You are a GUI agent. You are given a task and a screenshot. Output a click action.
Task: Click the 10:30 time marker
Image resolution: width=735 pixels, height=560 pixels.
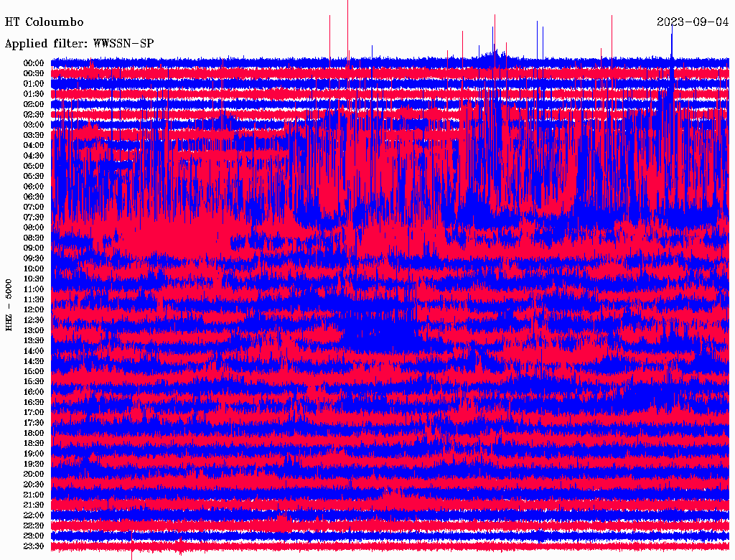coord(34,279)
